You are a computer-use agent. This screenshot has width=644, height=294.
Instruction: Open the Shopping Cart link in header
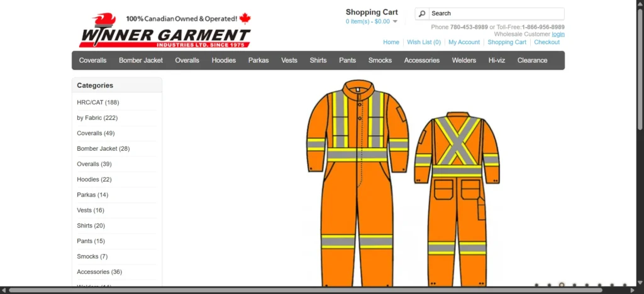[x=507, y=42]
